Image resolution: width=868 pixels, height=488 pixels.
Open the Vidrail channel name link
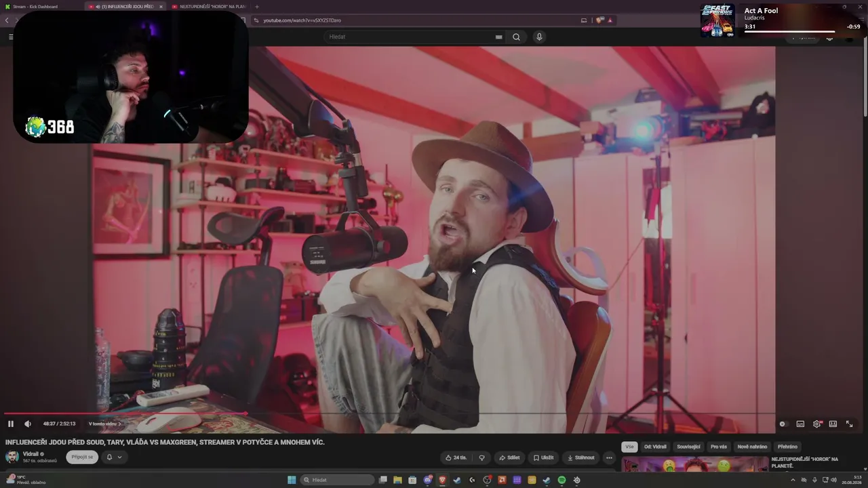point(31,454)
